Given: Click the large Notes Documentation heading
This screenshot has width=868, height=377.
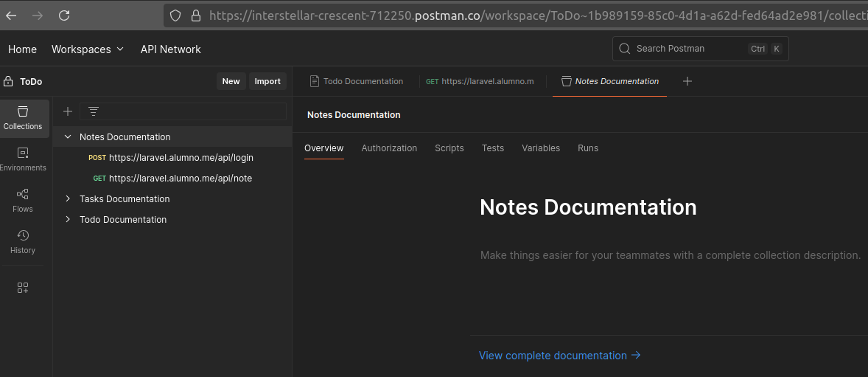Looking at the screenshot, I should point(588,207).
